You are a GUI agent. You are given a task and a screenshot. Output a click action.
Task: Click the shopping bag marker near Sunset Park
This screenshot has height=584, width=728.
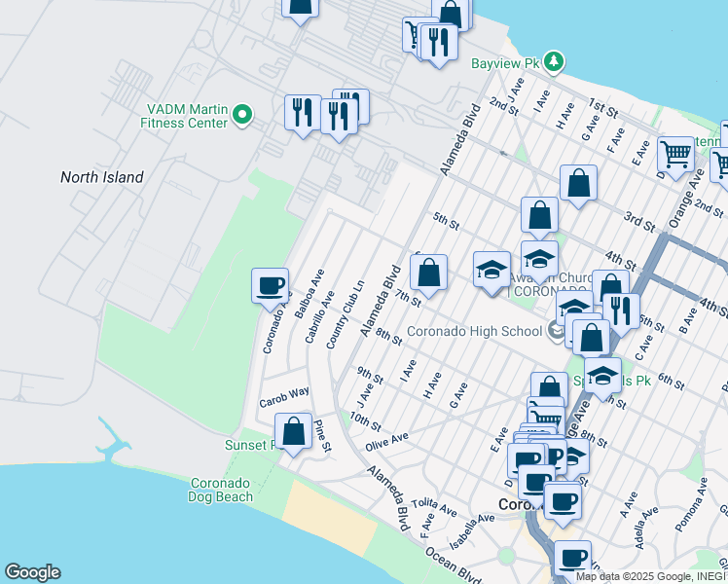[293, 432]
